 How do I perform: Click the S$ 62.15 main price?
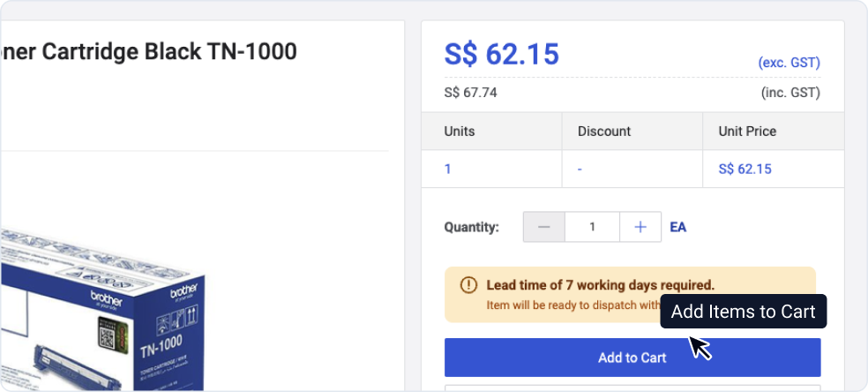[502, 54]
